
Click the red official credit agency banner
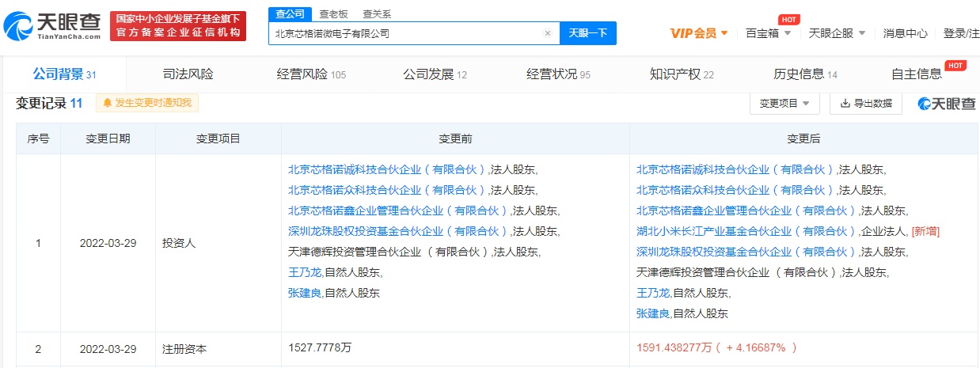pyautogui.click(x=177, y=26)
